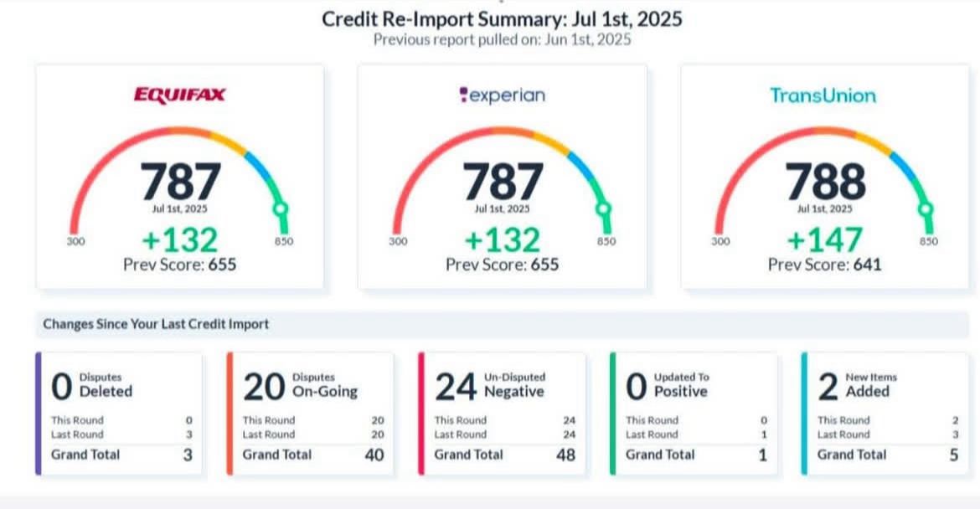Click the green gauge endpoint on Equifax meter
The height and width of the screenshot is (509, 980).
281,208
